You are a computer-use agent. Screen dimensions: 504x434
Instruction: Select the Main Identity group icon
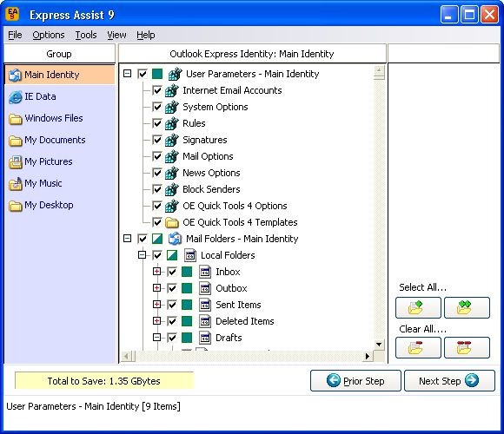pos(15,76)
